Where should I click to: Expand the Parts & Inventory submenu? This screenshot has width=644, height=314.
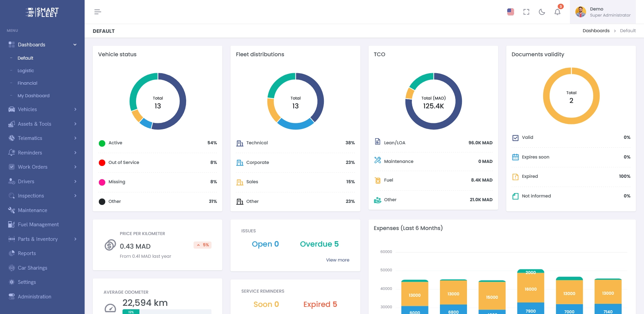(x=42, y=239)
